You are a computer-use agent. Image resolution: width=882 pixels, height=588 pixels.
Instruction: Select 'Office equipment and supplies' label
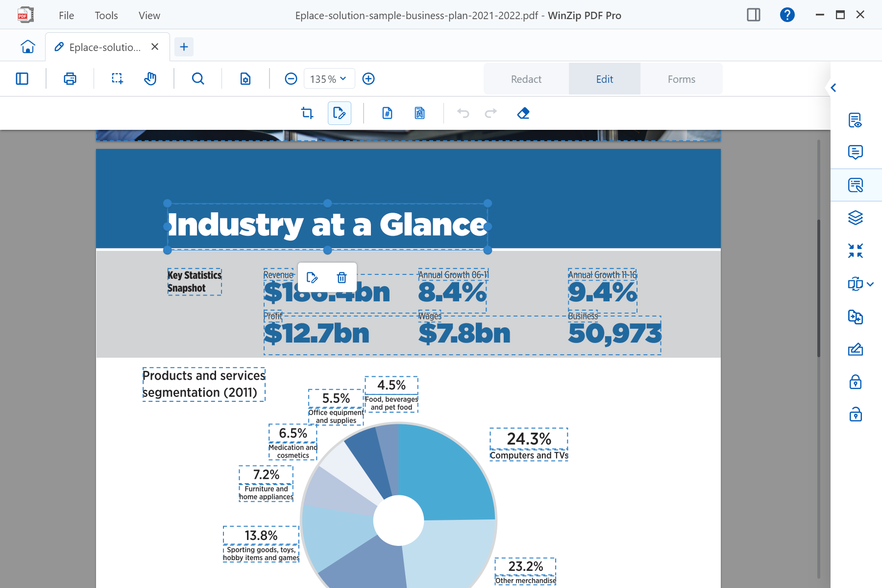coord(336,416)
